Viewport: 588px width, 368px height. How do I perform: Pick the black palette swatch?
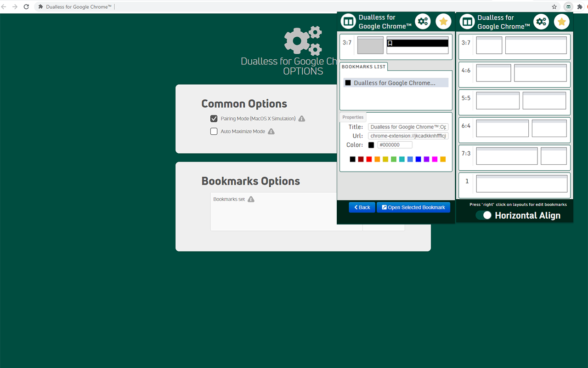tap(353, 159)
